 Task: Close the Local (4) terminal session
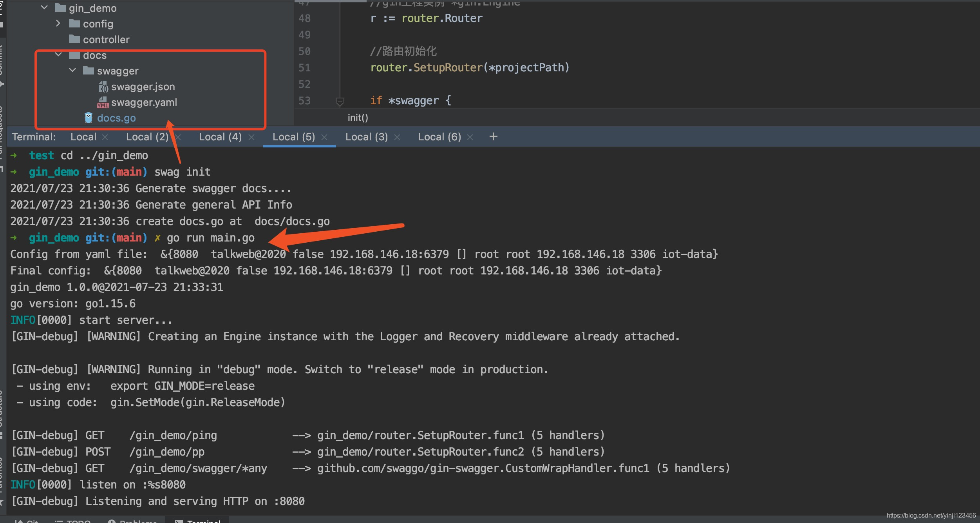[x=251, y=137]
